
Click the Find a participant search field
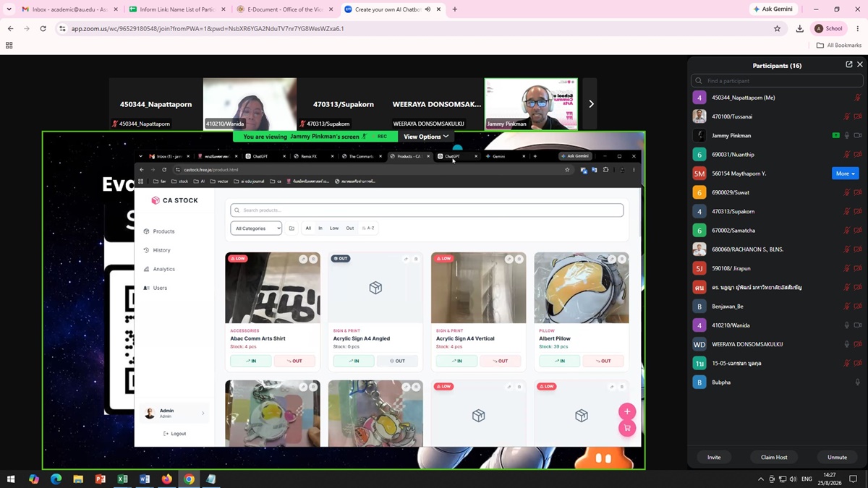(777, 81)
